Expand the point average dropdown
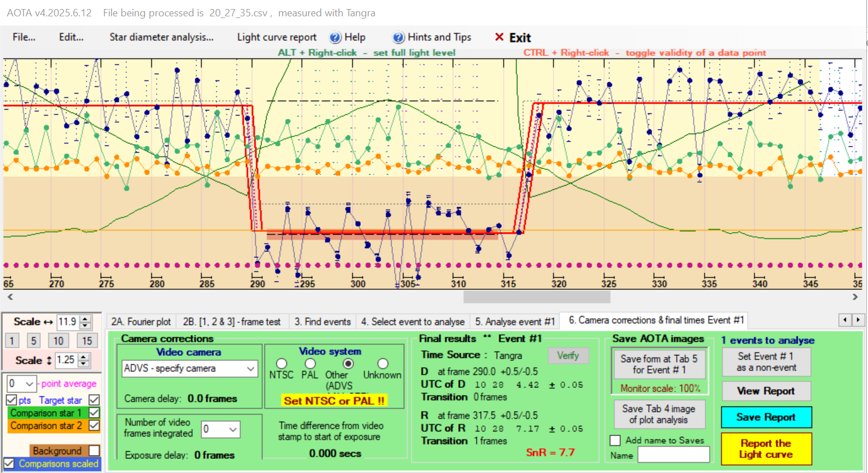 point(29,383)
